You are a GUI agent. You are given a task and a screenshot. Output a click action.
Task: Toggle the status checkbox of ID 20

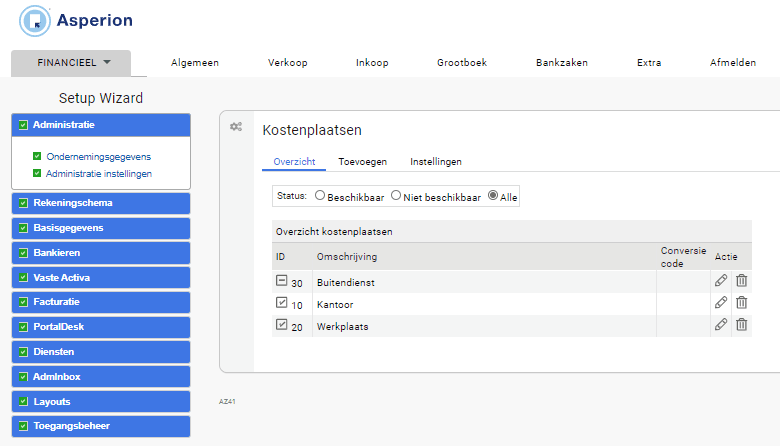click(x=282, y=324)
